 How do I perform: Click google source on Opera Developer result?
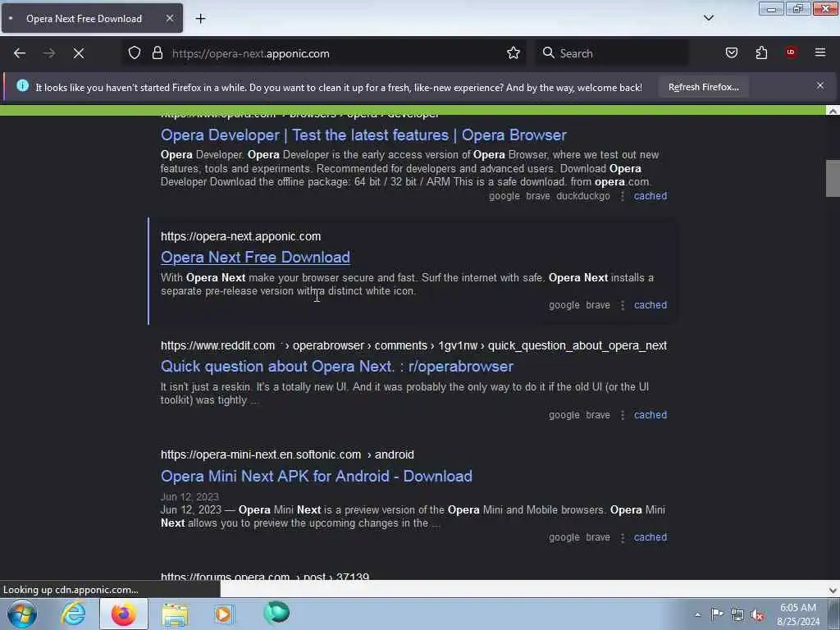(x=504, y=196)
